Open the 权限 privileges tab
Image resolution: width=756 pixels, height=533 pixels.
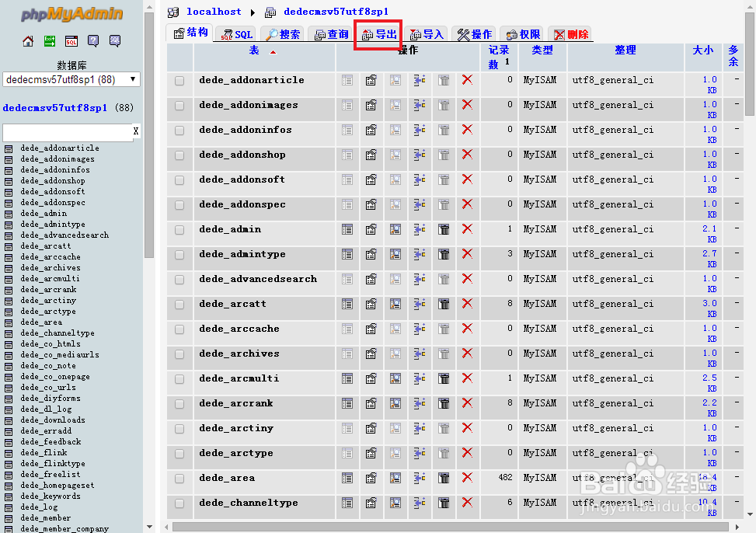[x=522, y=34]
